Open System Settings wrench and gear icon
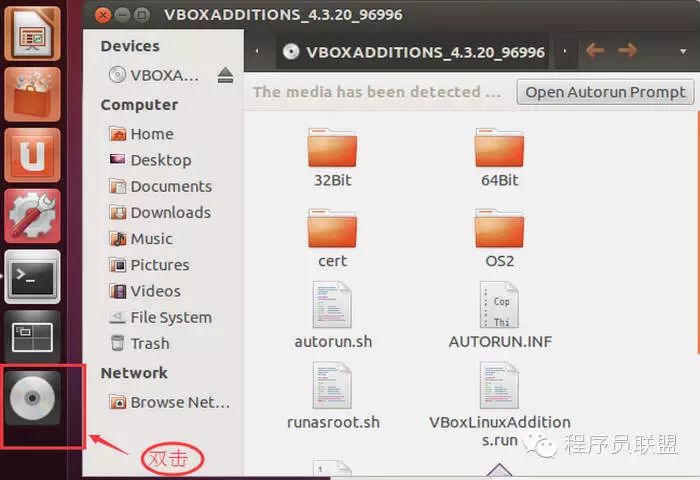 click(x=32, y=216)
